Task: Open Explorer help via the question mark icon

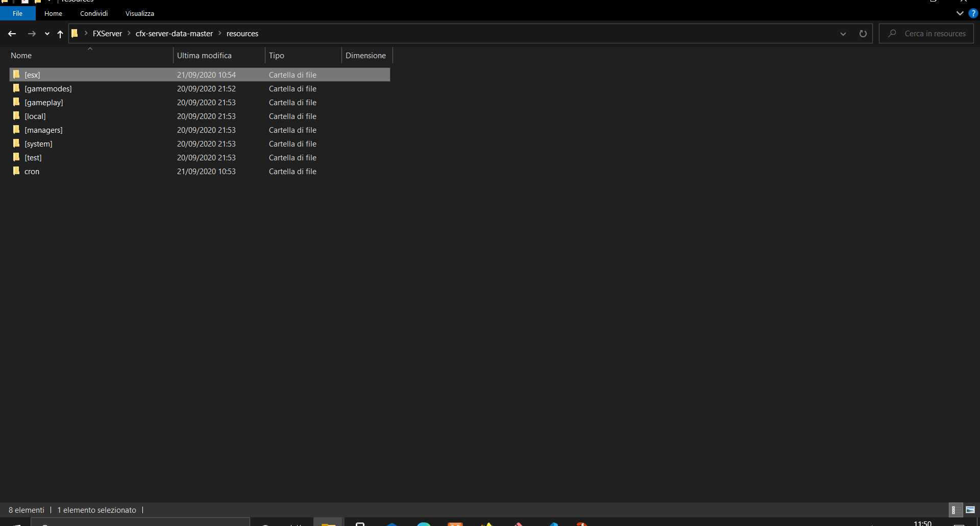Action: (973, 13)
